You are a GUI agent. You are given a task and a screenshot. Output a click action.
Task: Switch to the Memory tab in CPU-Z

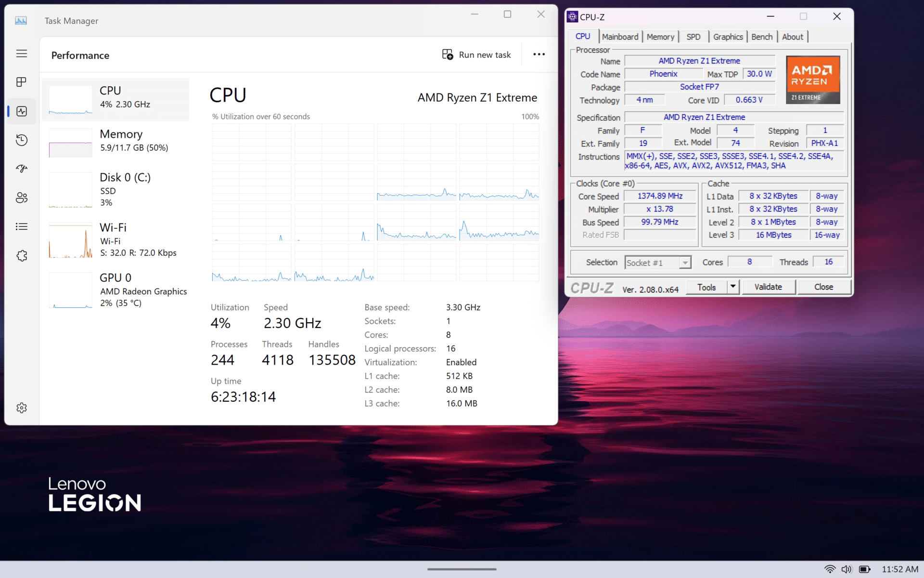[660, 37]
